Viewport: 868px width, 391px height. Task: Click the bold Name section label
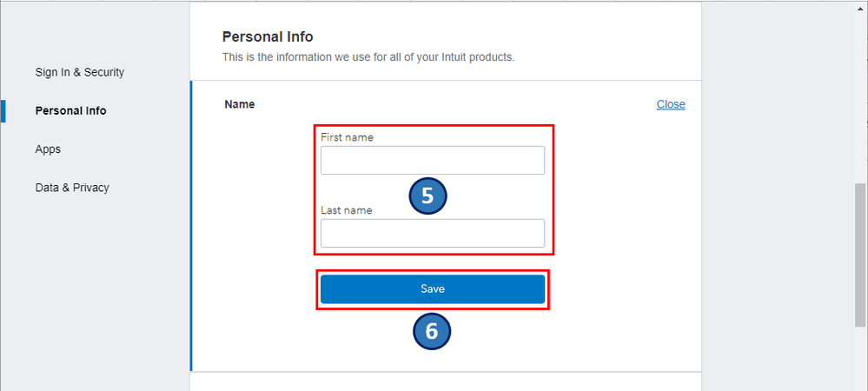[x=239, y=104]
